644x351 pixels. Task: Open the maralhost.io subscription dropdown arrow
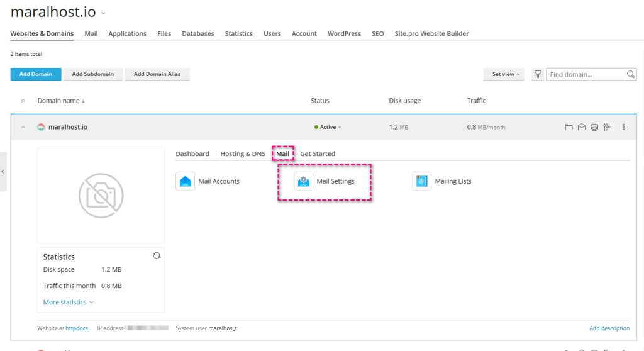pyautogui.click(x=104, y=13)
